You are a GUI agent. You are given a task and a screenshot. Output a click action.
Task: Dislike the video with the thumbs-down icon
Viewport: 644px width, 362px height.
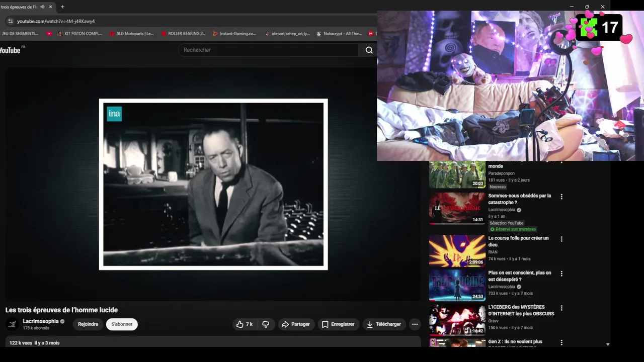tap(266, 324)
